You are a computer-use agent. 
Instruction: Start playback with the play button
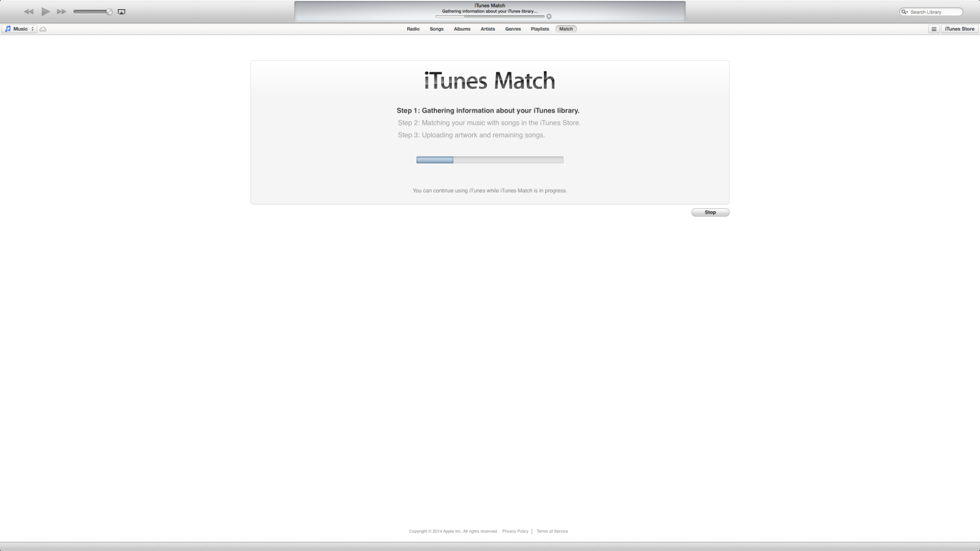(46, 12)
